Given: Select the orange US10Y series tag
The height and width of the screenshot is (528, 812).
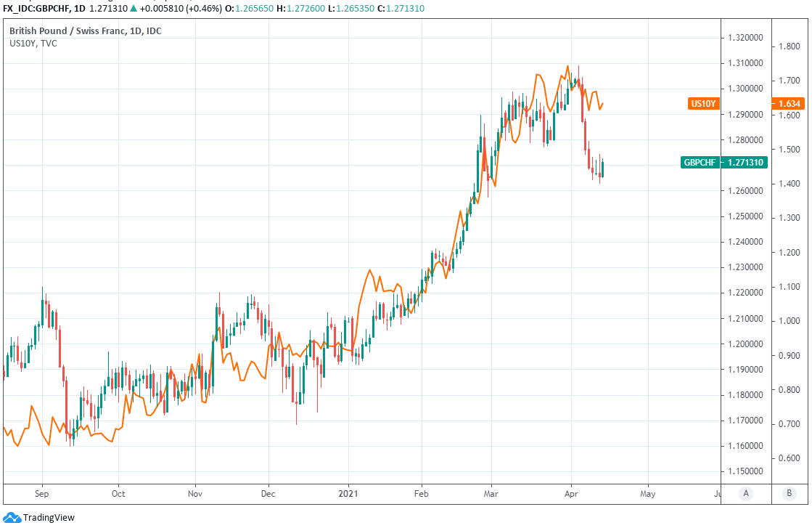Looking at the screenshot, I should pos(702,104).
